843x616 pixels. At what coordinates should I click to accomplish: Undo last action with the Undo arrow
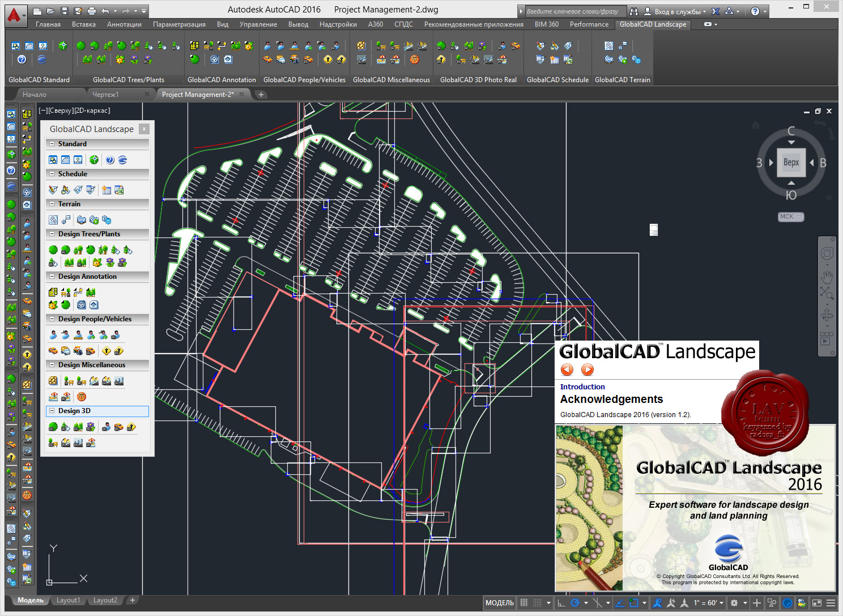click(x=106, y=11)
